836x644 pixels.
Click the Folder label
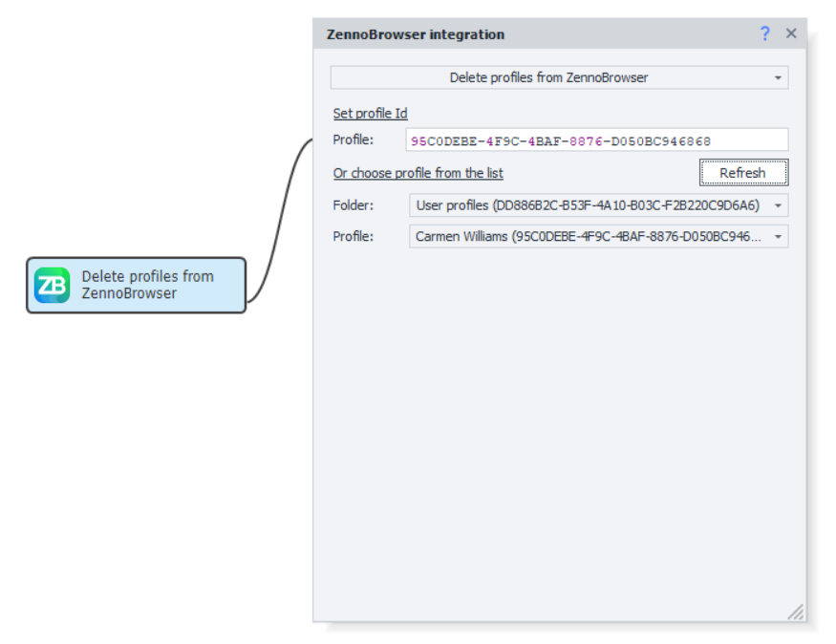(x=353, y=205)
